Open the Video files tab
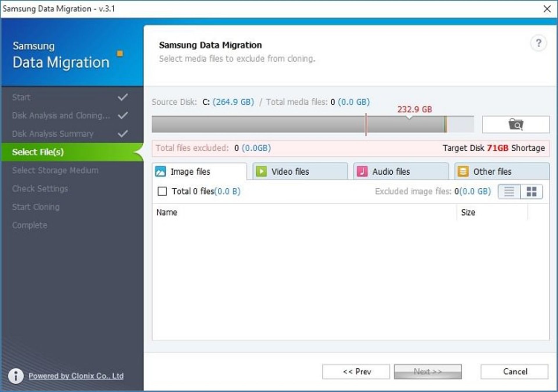Viewport: 558px width, 392px height. 300,171
